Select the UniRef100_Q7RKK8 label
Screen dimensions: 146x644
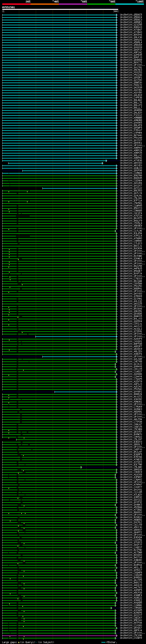pyautogui.click(x=131, y=296)
